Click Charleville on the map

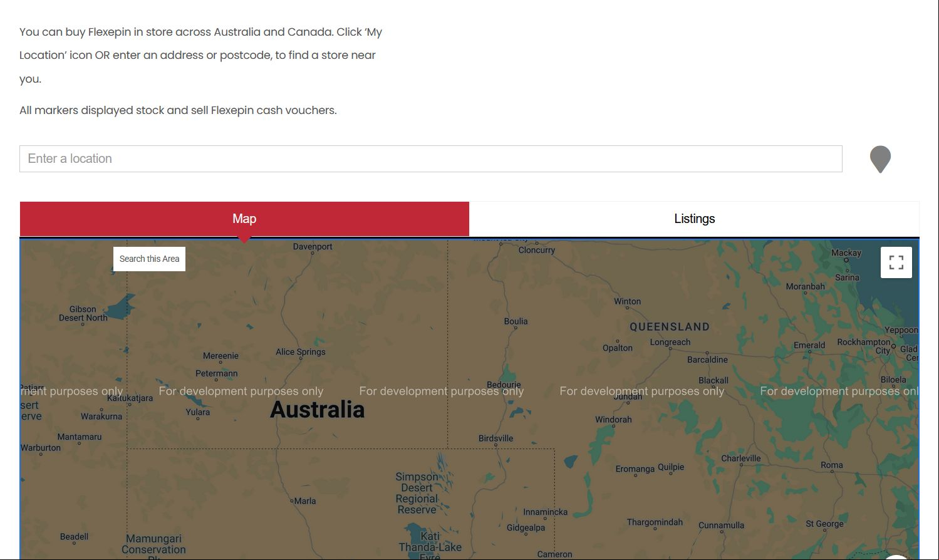tap(741, 459)
